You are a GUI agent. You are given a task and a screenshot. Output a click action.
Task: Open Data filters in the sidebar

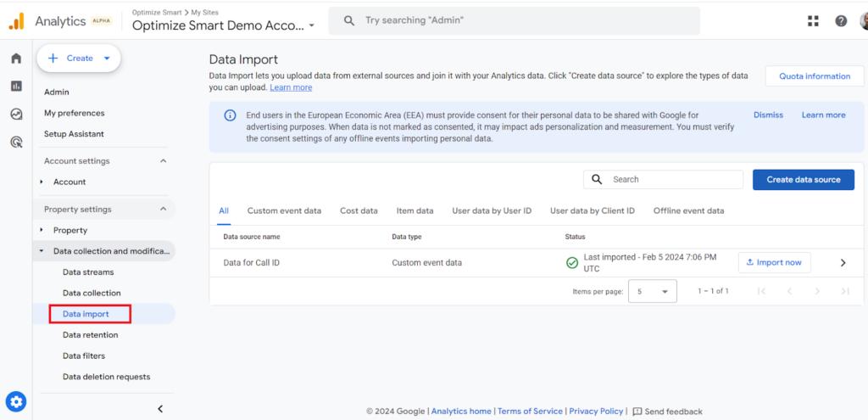(x=84, y=356)
